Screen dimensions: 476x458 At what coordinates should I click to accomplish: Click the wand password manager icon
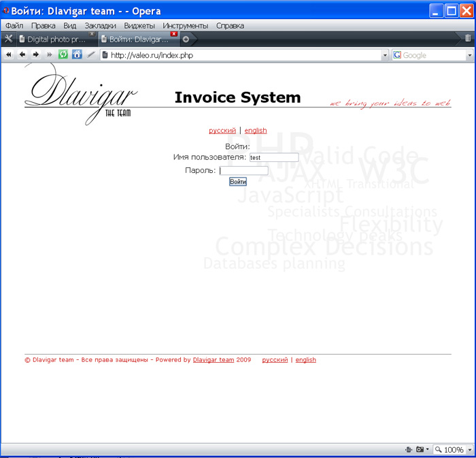coord(90,54)
